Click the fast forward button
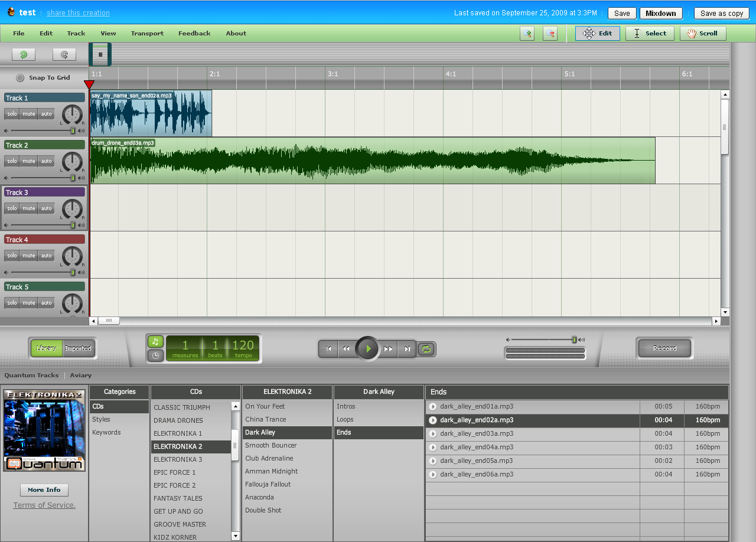This screenshot has width=756, height=542. 388,349
